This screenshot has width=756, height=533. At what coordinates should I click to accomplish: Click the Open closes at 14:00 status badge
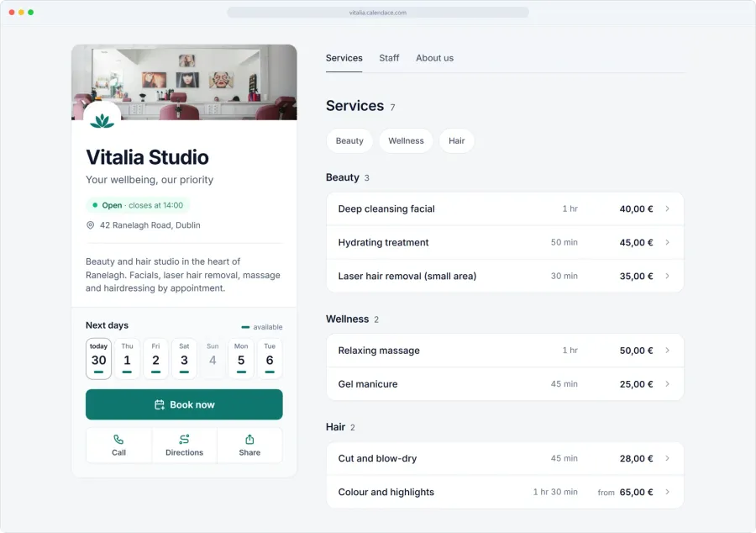[x=138, y=205]
